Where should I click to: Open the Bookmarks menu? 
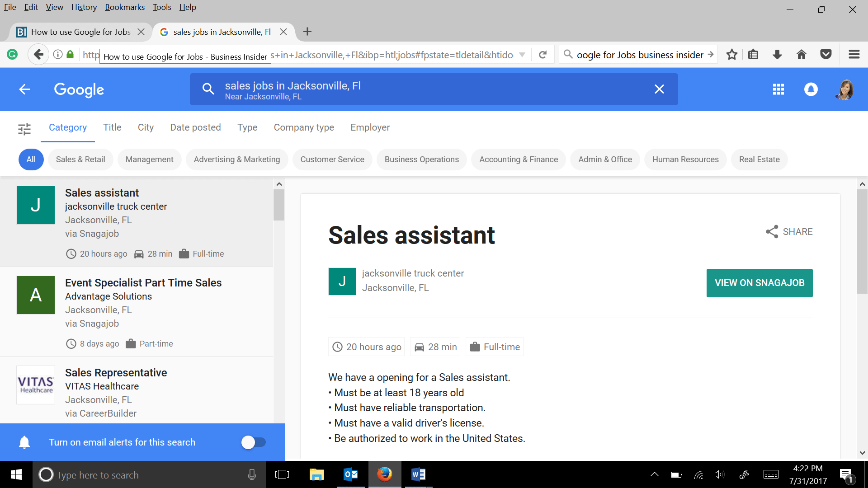pos(125,7)
